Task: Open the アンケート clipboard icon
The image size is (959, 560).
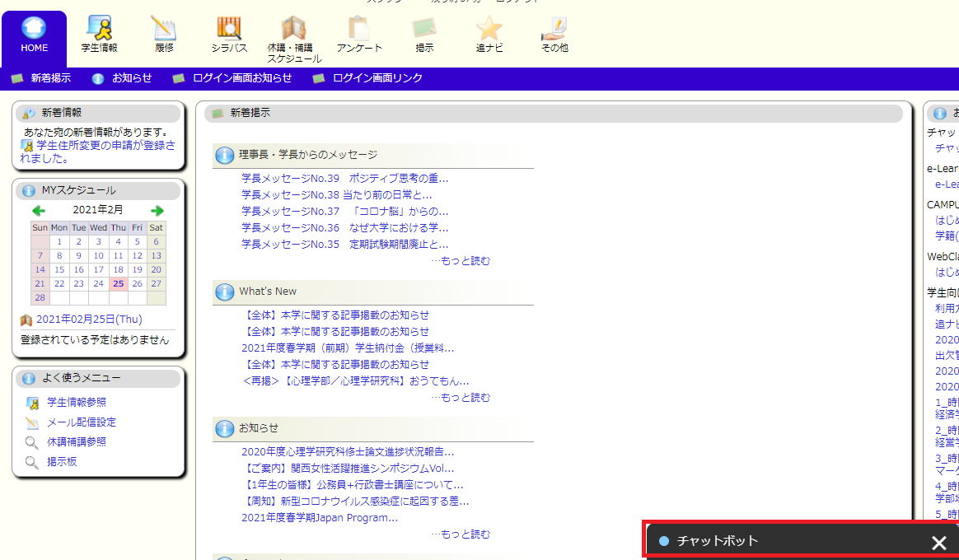Action: click(x=359, y=28)
